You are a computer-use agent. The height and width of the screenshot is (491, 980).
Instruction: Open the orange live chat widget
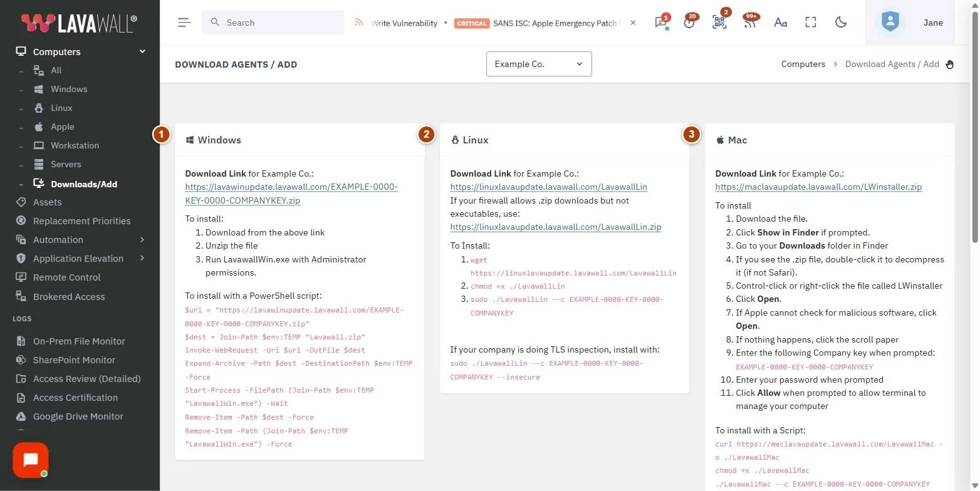coord(30,460)
